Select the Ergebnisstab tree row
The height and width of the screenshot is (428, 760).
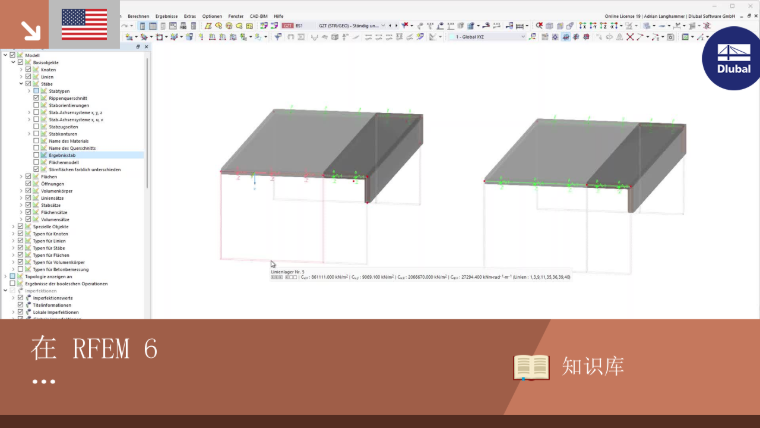click(x=73, y=155)
